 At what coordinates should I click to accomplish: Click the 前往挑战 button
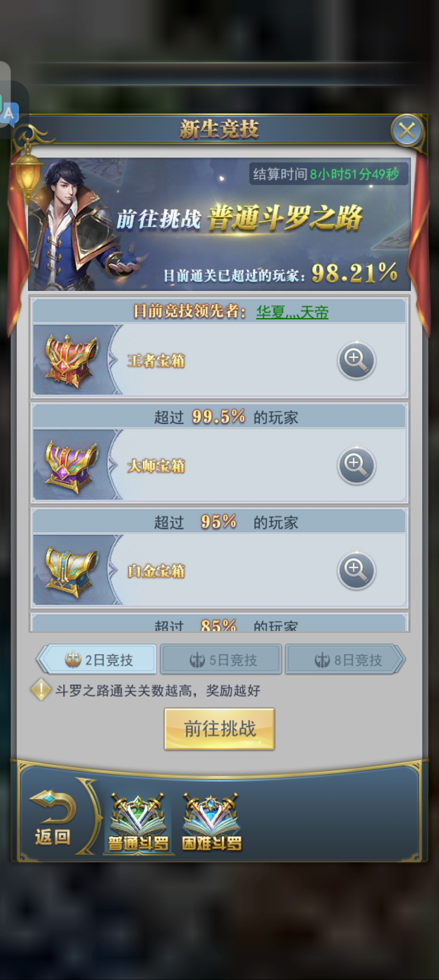[219, 729]
